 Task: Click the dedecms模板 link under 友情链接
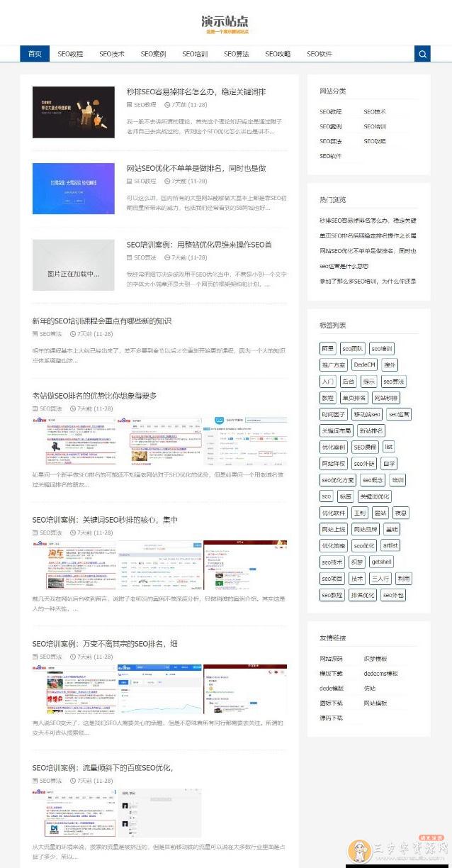380,674
